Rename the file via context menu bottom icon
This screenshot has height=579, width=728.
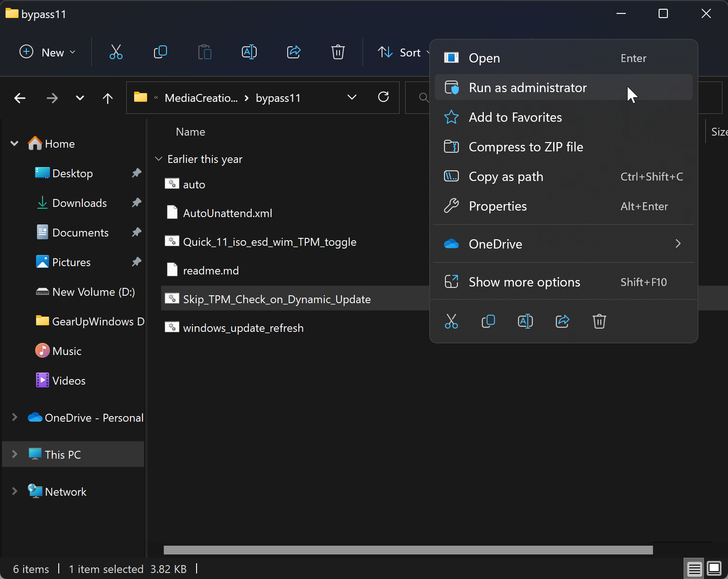pyautogui.click(x=525, y=321)
